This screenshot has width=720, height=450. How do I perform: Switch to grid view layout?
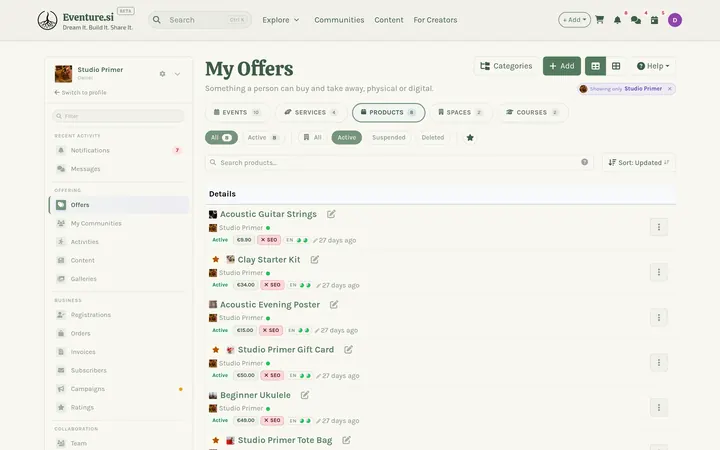coord(616,66)
